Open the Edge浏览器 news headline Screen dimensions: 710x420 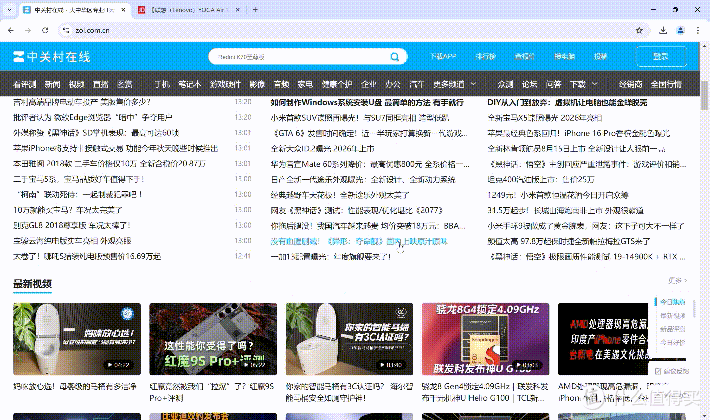click(93, 118)
